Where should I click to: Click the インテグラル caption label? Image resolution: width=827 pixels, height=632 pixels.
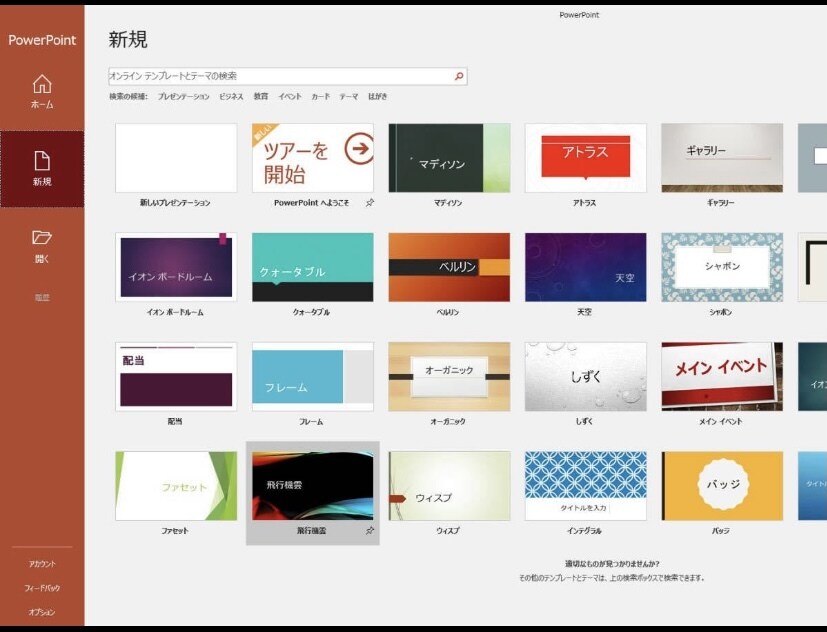584,531
